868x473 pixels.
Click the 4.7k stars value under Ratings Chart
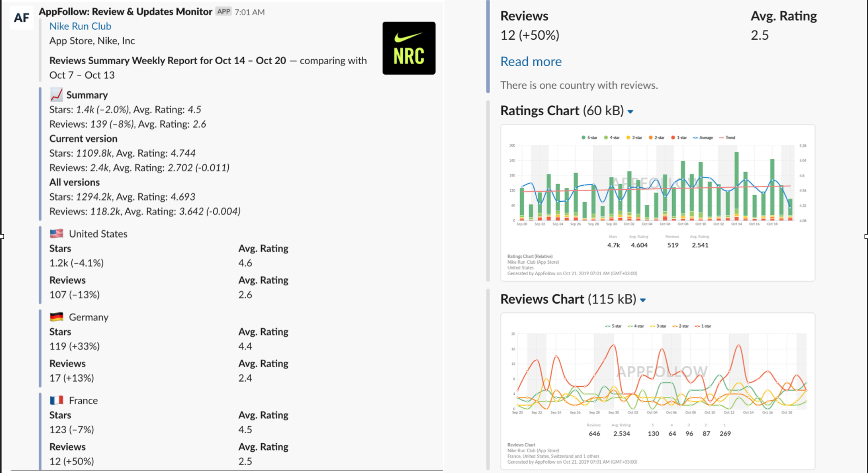pyautogui.click(x=613, y=245)
